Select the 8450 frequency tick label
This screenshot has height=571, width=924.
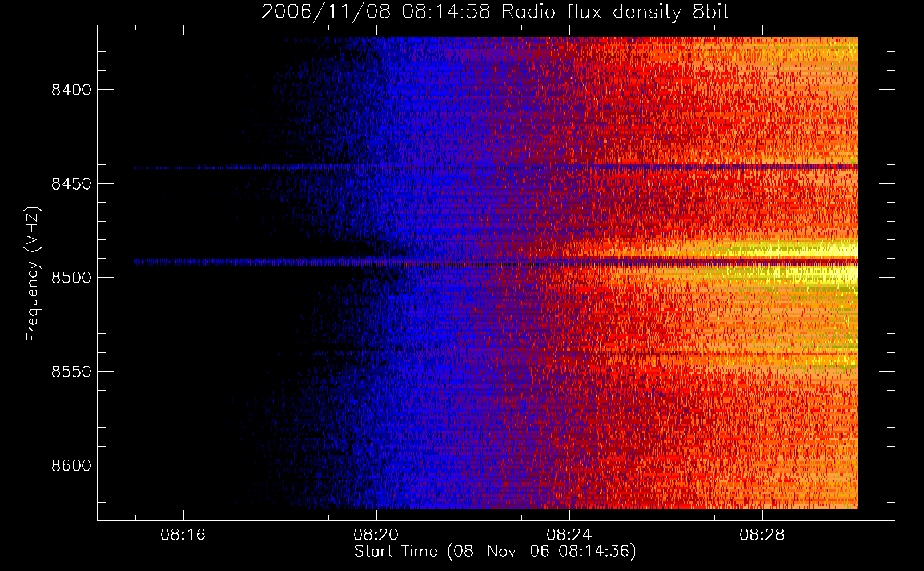(71, 184)
